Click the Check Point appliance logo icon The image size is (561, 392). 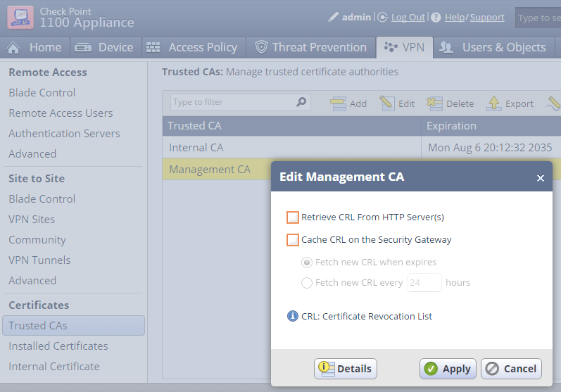(x=20, y=17)
